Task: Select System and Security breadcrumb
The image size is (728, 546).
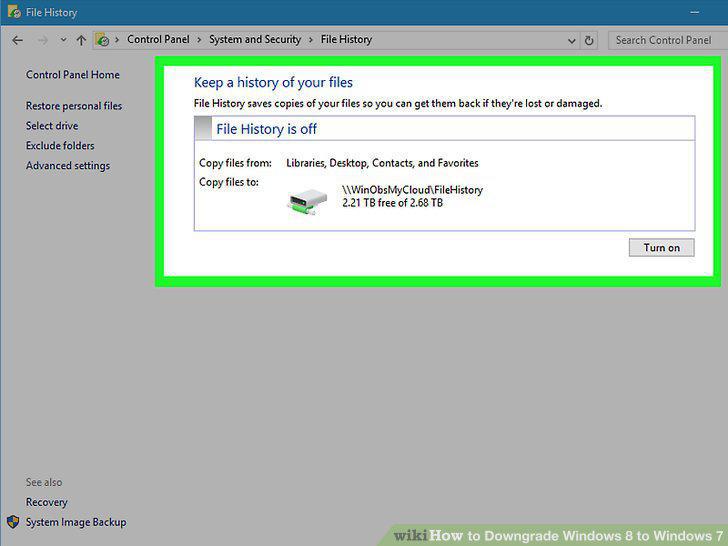Action: pos(255,39)
